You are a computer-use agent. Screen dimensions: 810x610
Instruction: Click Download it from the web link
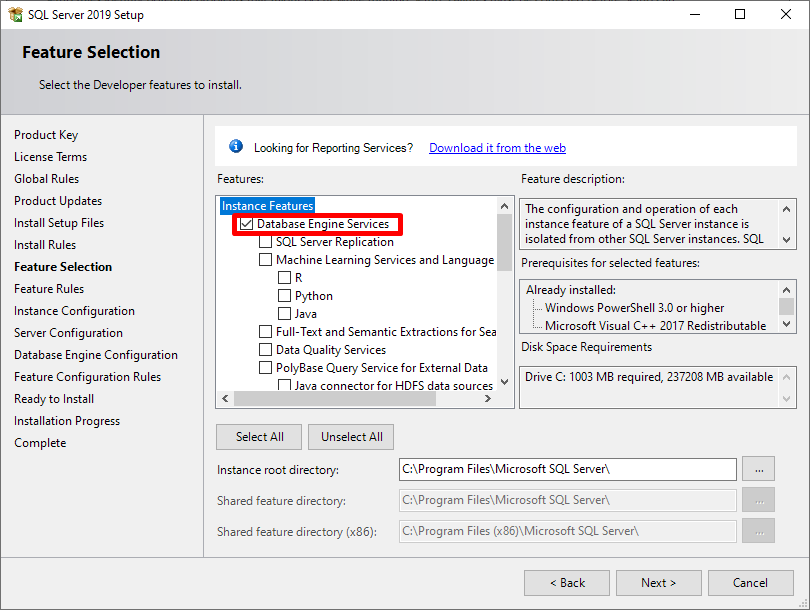click(497, 148)
